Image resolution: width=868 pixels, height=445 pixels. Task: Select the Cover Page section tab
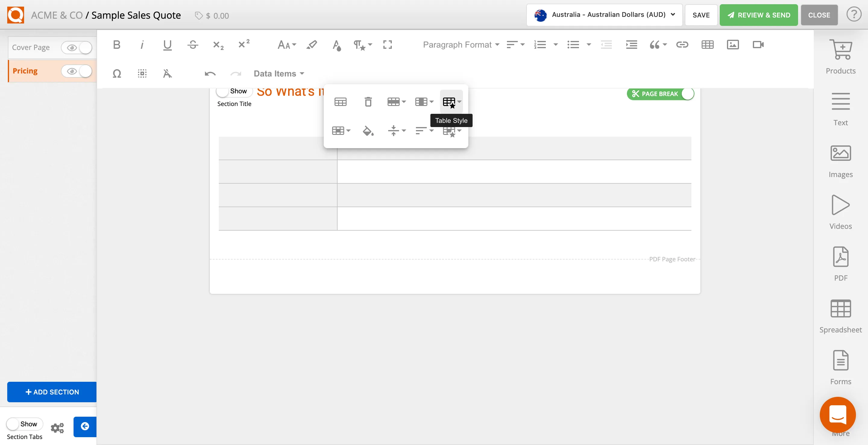pyautogui.click(x=30, y=47)
